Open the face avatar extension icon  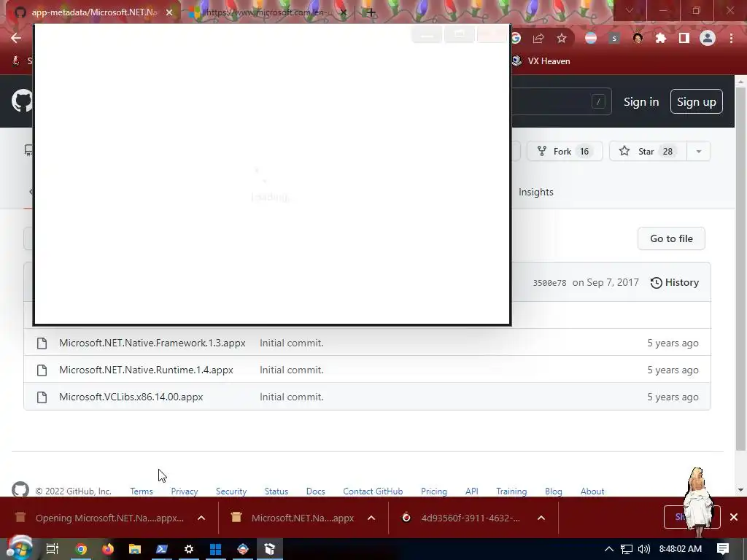[x=638, y=38]
